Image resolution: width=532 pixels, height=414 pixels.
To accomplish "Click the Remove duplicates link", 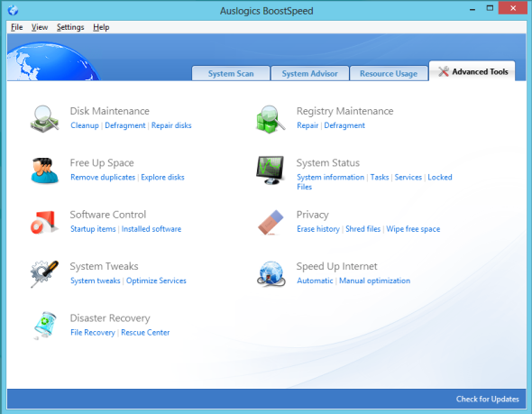I will point(103,177).
